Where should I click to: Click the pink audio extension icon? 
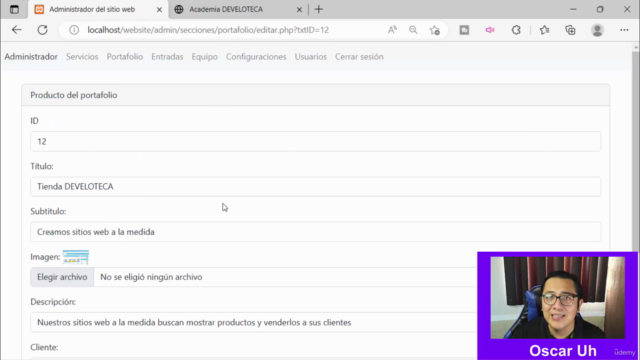pyautogui.click(x=490, y=30)
